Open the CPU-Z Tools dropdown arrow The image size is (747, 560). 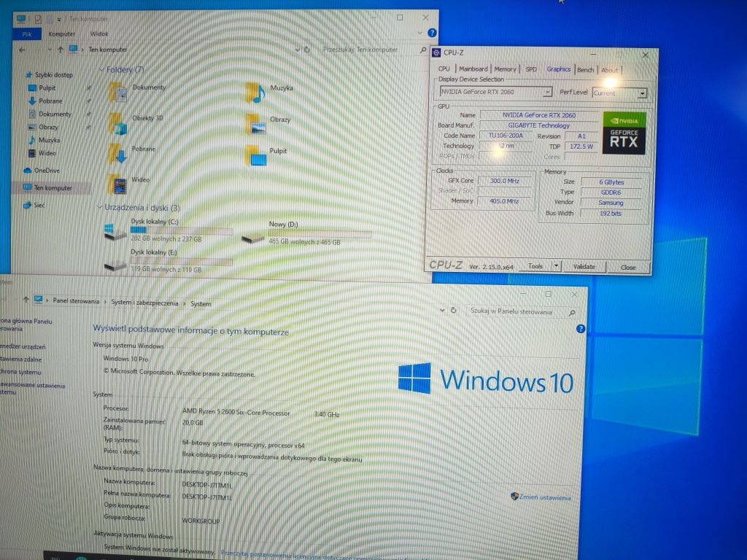556,266
